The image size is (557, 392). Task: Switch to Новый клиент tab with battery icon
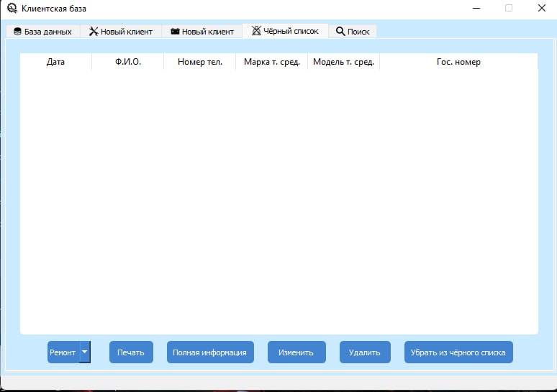pos(202,32)
